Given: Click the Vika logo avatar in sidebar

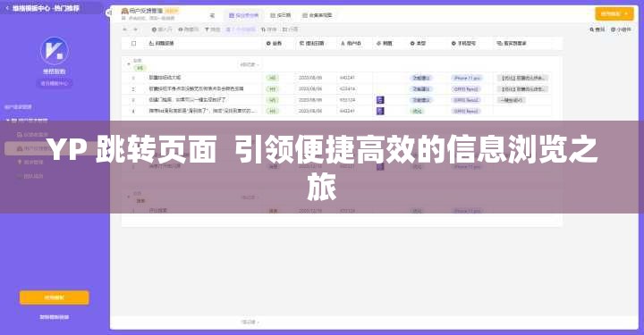Looking at the screenshot, I should point(55,51).
